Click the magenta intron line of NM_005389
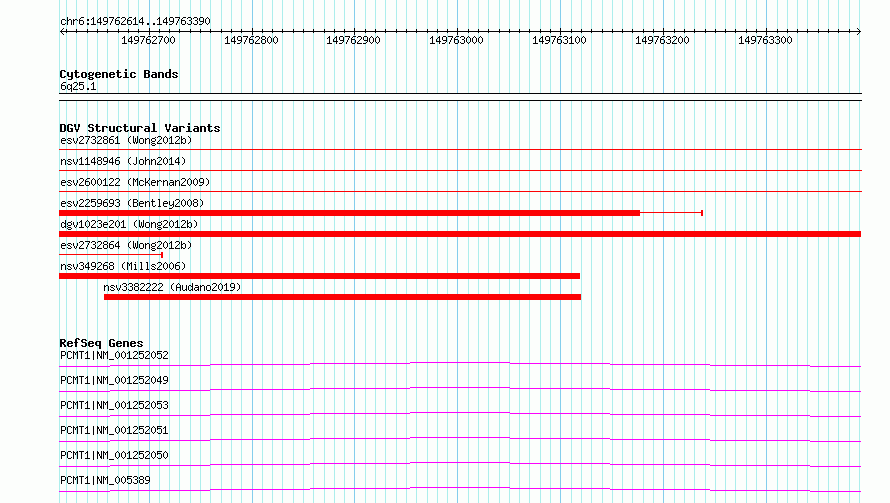Screen dimensions: 890x503 click(x=460, y=488)
